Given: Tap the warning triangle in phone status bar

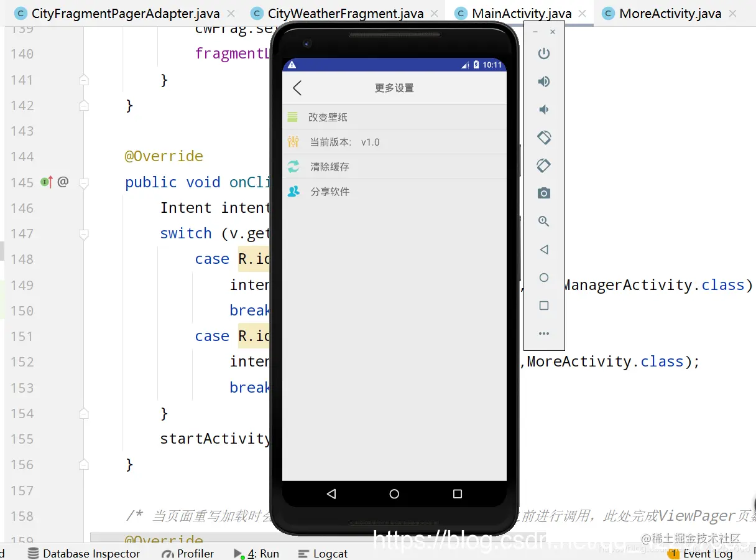Looking at the screenshot, I should 292,65.
